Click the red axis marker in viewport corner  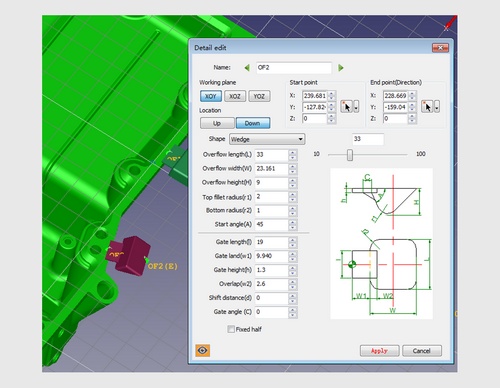tap(450, 23)
